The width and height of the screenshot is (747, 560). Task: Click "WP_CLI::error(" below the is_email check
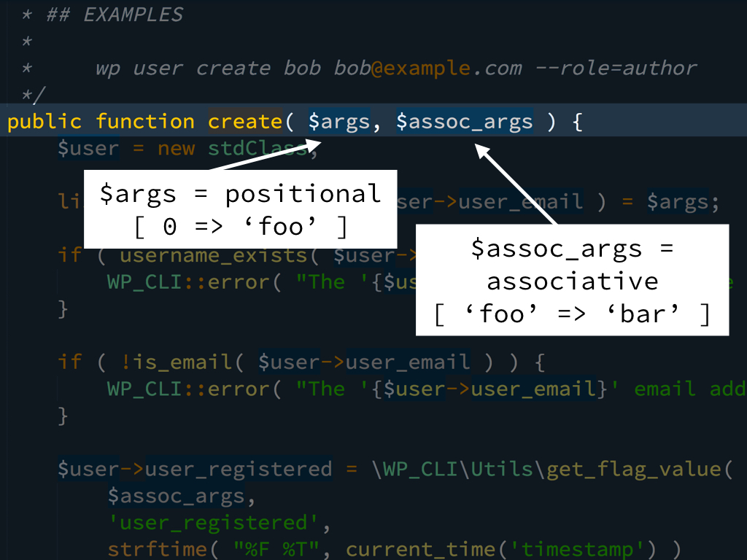coord(194,389)
